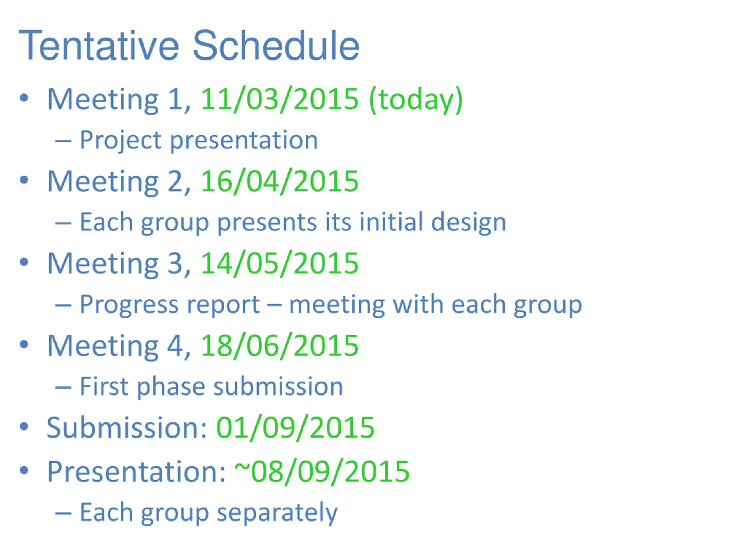Select the Meeting 2 bullet text
Viewport: 747px width, 560px height.
pos(119,182)
